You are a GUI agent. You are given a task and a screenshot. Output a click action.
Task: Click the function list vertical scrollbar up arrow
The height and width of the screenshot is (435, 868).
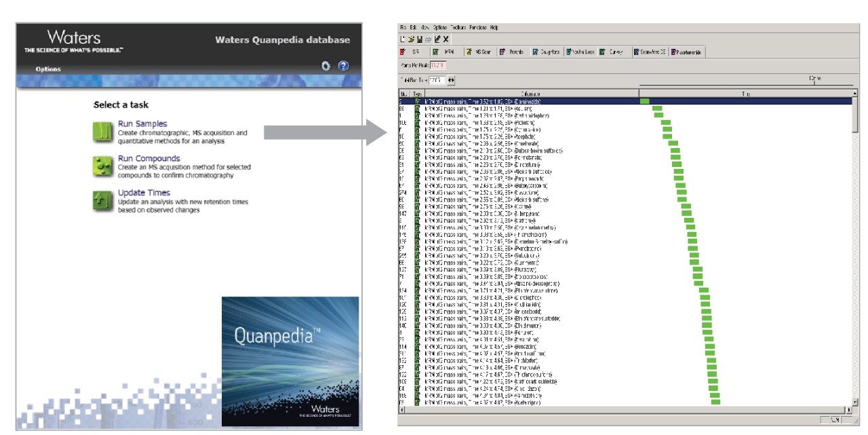[x=854, y=93]
